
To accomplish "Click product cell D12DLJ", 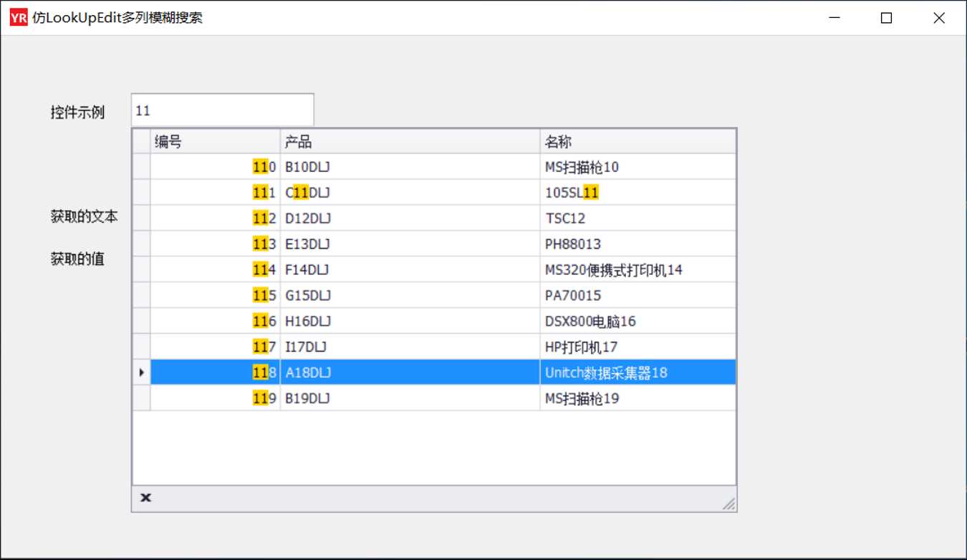I will (x=410, y=218).
